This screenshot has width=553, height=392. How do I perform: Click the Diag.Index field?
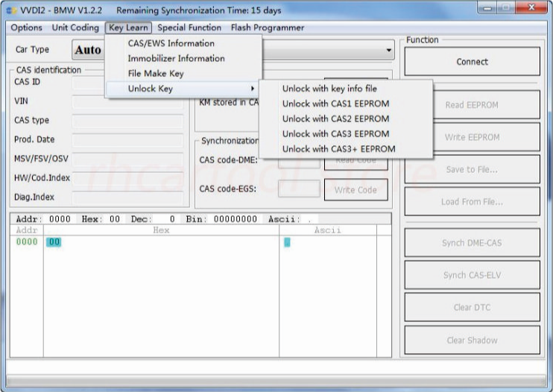[127, 197]
